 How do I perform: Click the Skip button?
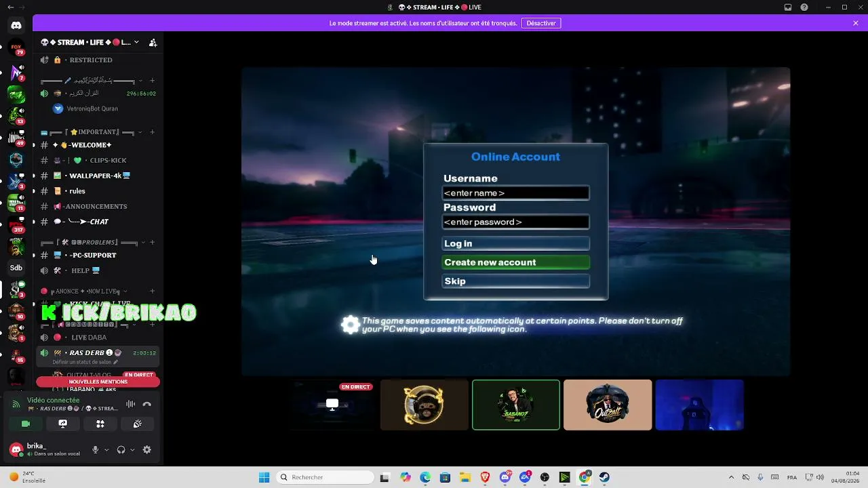tap(516, 281)
